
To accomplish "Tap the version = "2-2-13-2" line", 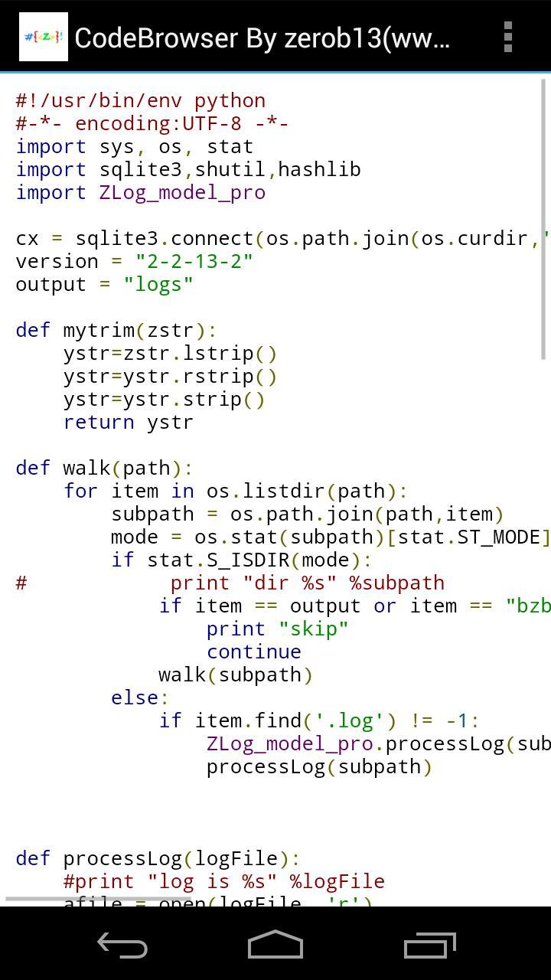I will (x=134, y=261).
